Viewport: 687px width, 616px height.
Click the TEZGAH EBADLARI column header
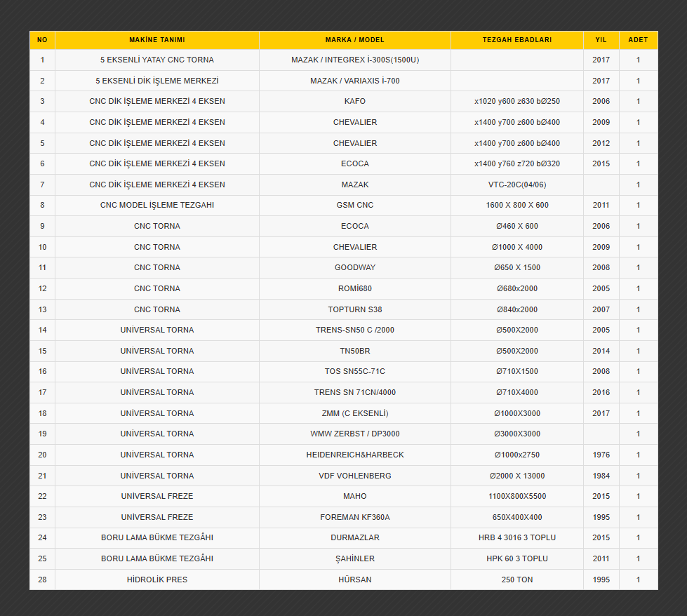517,40
